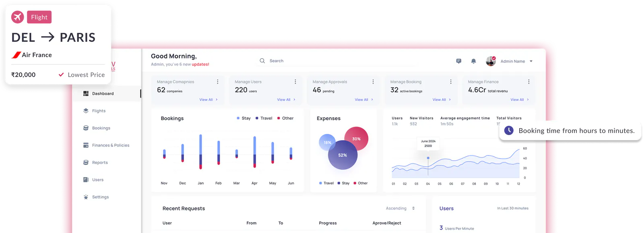Image resolution: width=644 pixels, height=233 pixels.
Task: Toggle Other legend in Expenses chart
Action: [361, 183]
